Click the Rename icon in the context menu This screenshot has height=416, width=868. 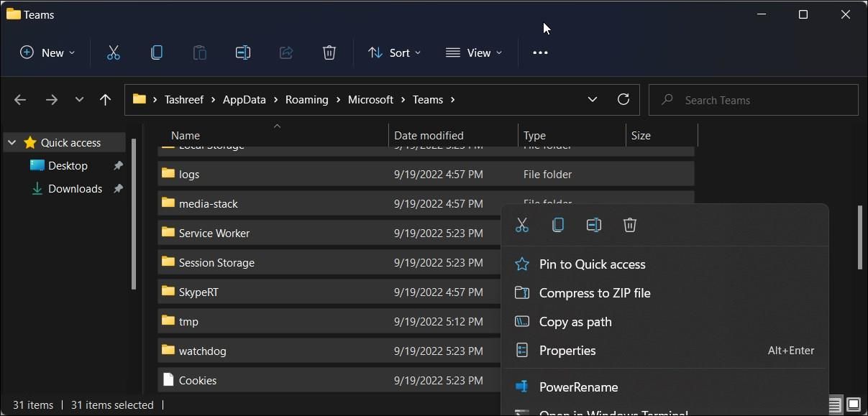point(593,225)
